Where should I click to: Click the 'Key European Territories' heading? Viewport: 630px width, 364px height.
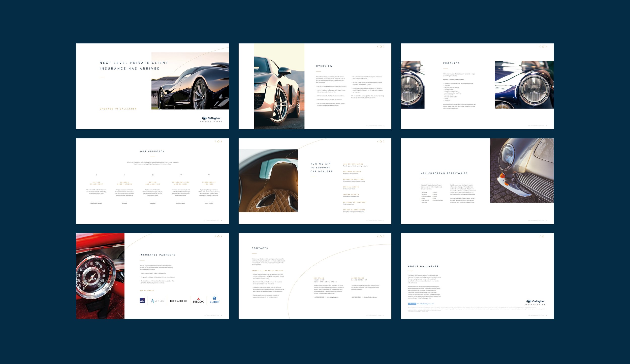pyautogui.click(x=444, y=173)
